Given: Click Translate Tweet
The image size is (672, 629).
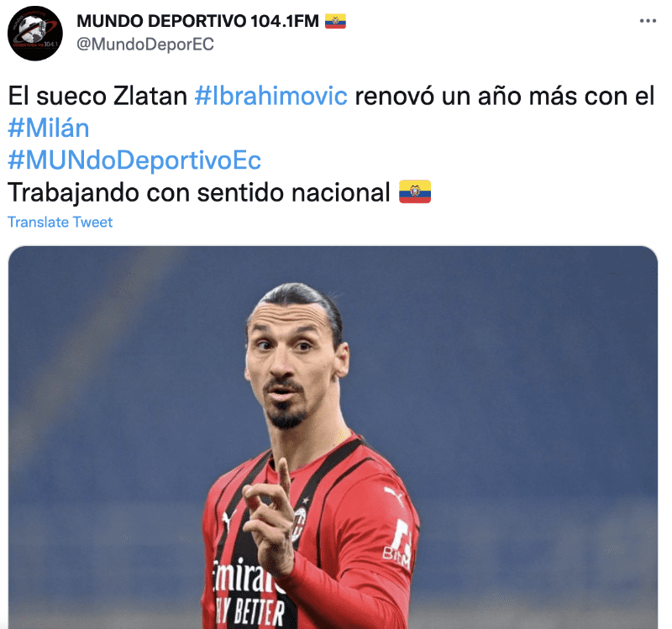Looking at the screenshot, I should click(x=60, y=222).
